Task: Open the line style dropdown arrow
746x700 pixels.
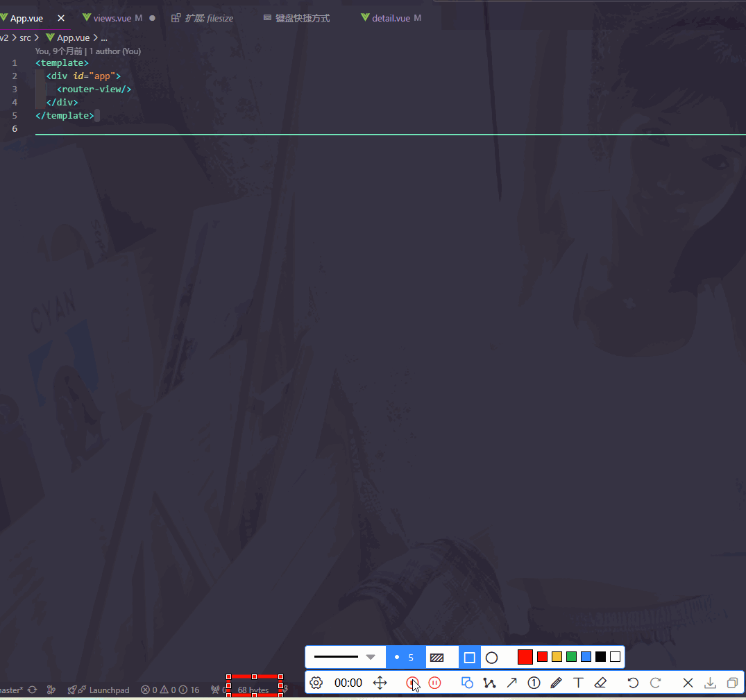Action: pyautogui.click(x=371, y=657)
